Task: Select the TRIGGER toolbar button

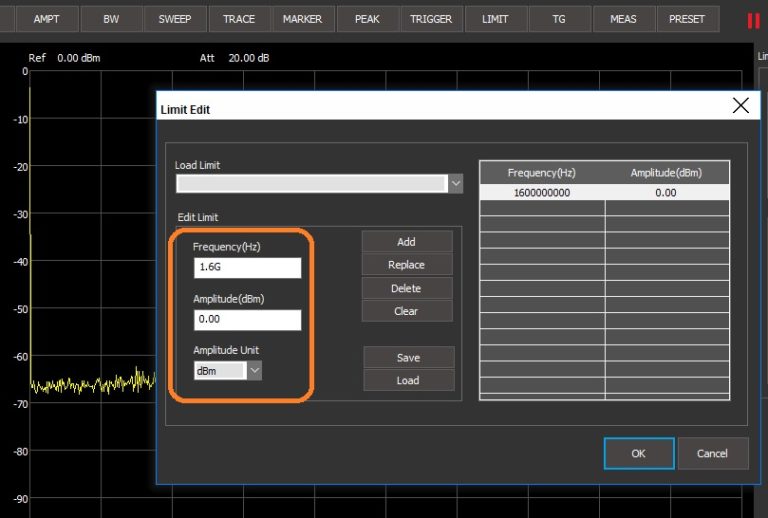Action: click(431, 19)
